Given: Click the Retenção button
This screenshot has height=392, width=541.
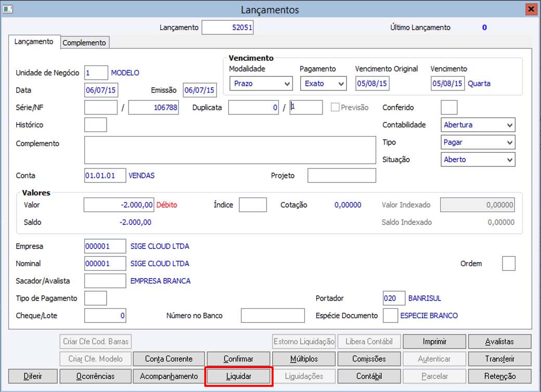Looking at the screenshot, I should tap(499, 376).
